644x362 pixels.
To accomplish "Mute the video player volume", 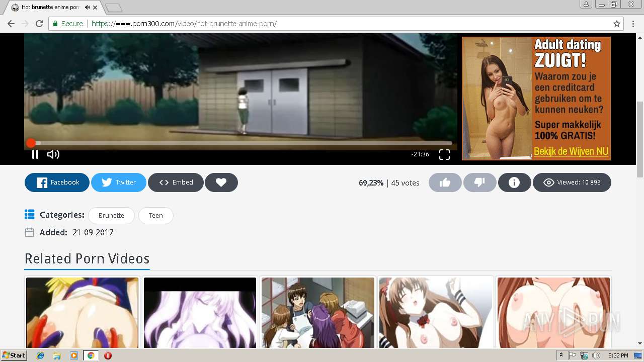I will [53, 154].
